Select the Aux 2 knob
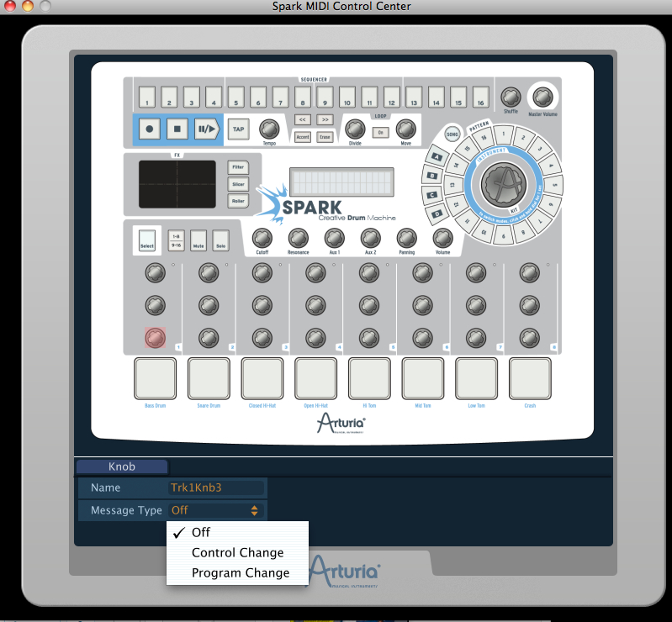 (371, 238)
